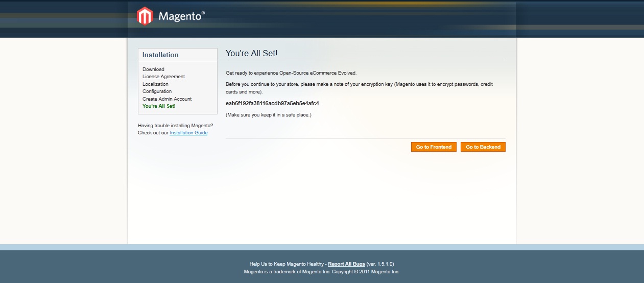Select the Configuration step
This screenshot has height=283, width=644.
click(x=157, y=91)
